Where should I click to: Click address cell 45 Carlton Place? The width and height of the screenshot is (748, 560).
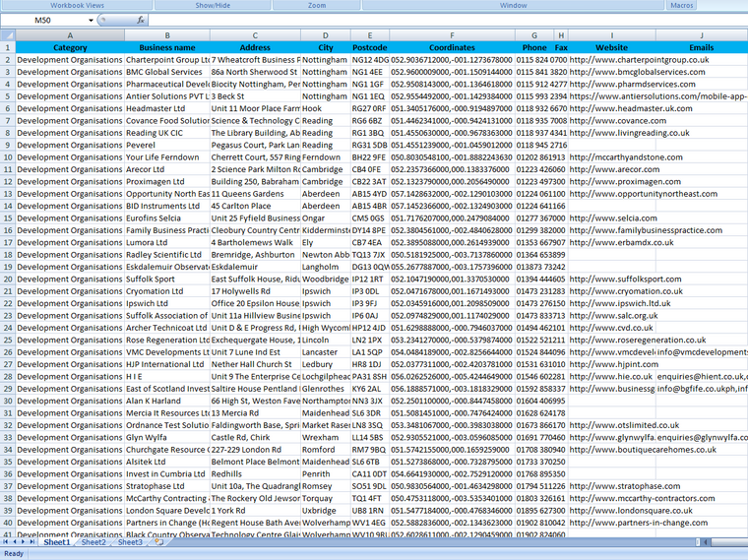click(x=255, y=206)
